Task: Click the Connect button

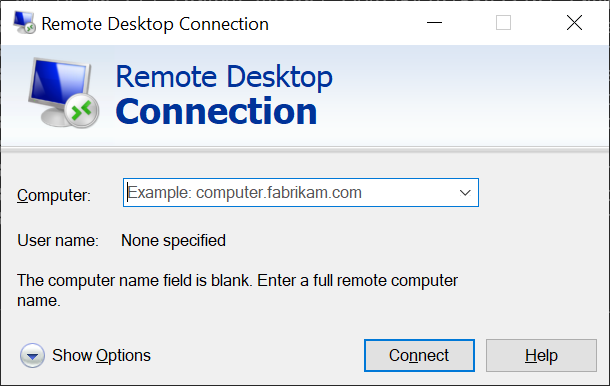Action: tap(419, 355)
